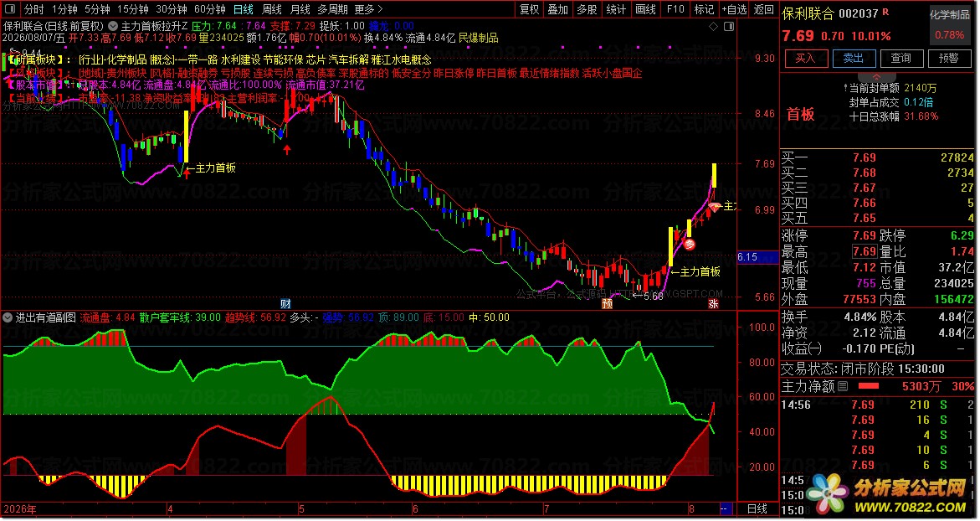Select the 5分钟 period
The image size is (980, 521).
[97, 9]
